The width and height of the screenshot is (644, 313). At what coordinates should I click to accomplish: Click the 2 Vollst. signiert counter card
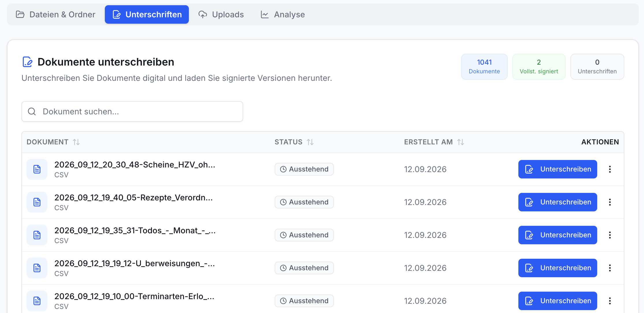[539, 67]
